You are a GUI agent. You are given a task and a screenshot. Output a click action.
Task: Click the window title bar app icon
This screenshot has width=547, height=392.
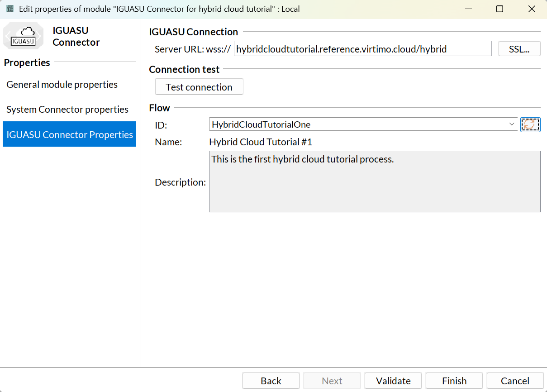click(10, 9)
